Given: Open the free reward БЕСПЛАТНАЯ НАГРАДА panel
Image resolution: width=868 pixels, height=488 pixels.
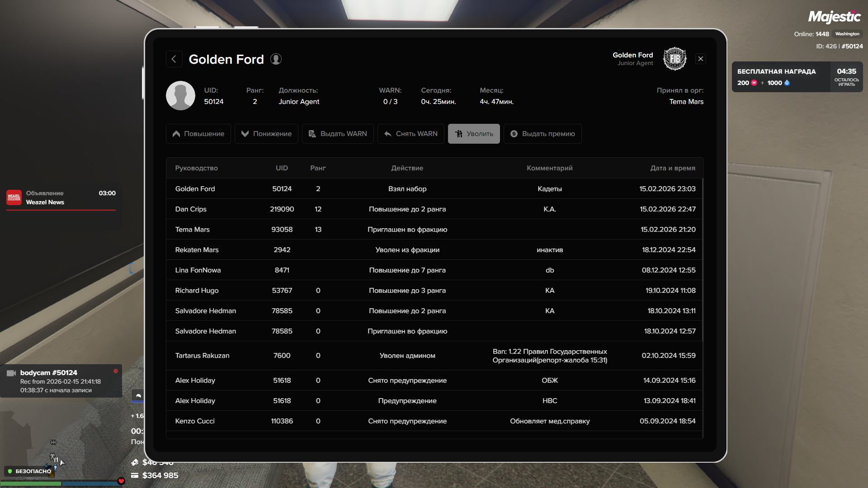Looking at the screenshot, I should (x=781, y=77).
